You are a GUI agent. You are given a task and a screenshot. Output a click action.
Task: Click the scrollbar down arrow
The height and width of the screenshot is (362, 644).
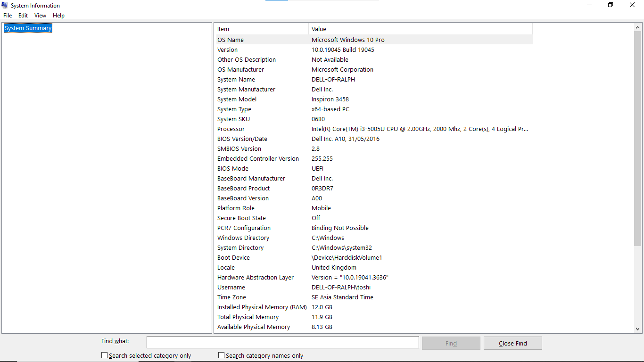click(638, 329)
